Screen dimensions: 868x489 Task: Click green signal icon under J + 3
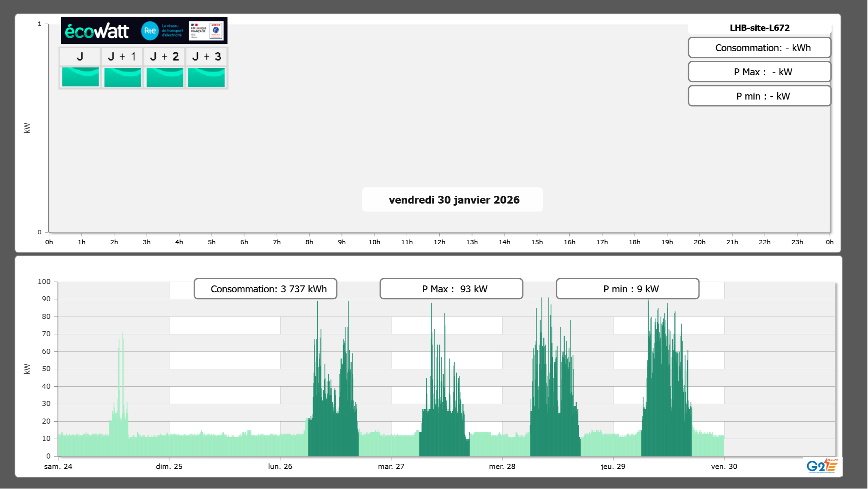pyautogui.click(x=206, y=77)
